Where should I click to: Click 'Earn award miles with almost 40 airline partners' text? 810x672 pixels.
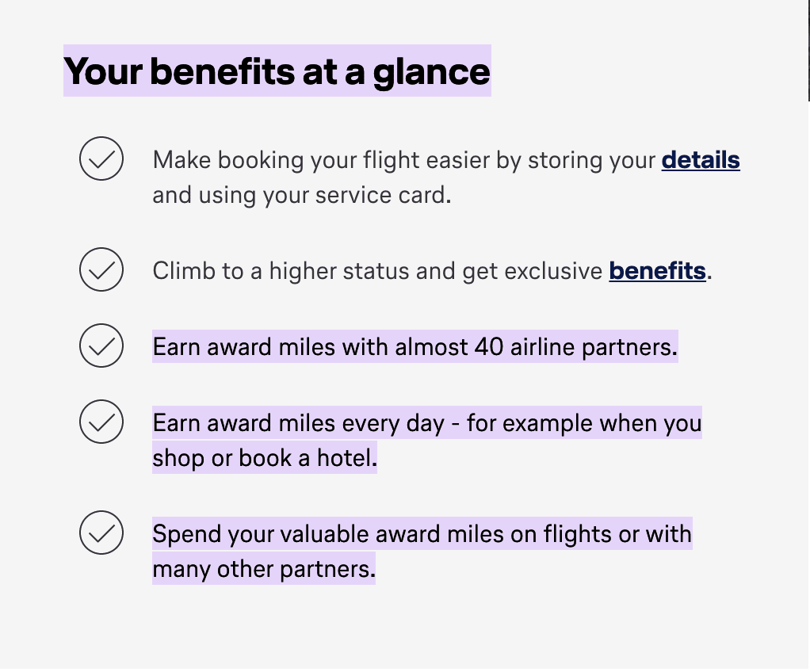click(x=415, y=346)
